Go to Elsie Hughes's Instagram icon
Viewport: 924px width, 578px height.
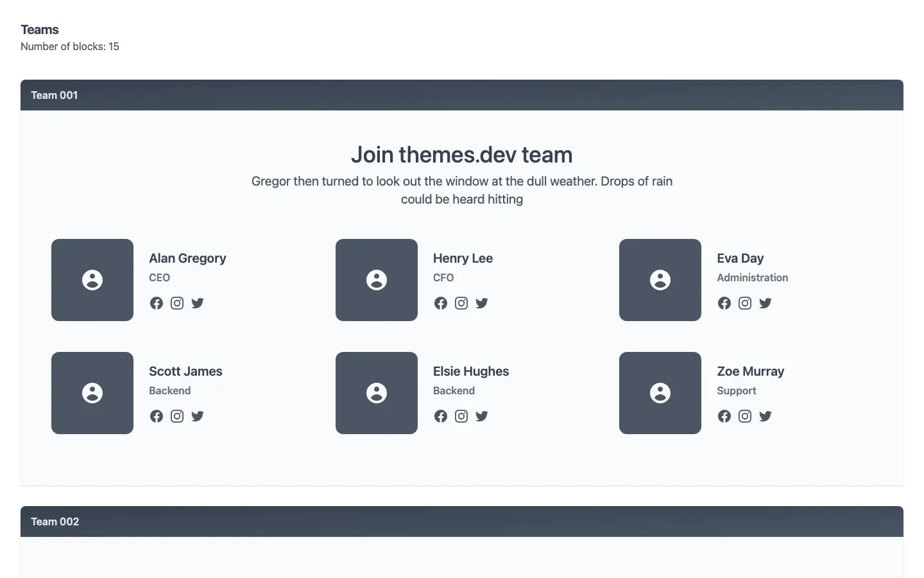(461, 416)
